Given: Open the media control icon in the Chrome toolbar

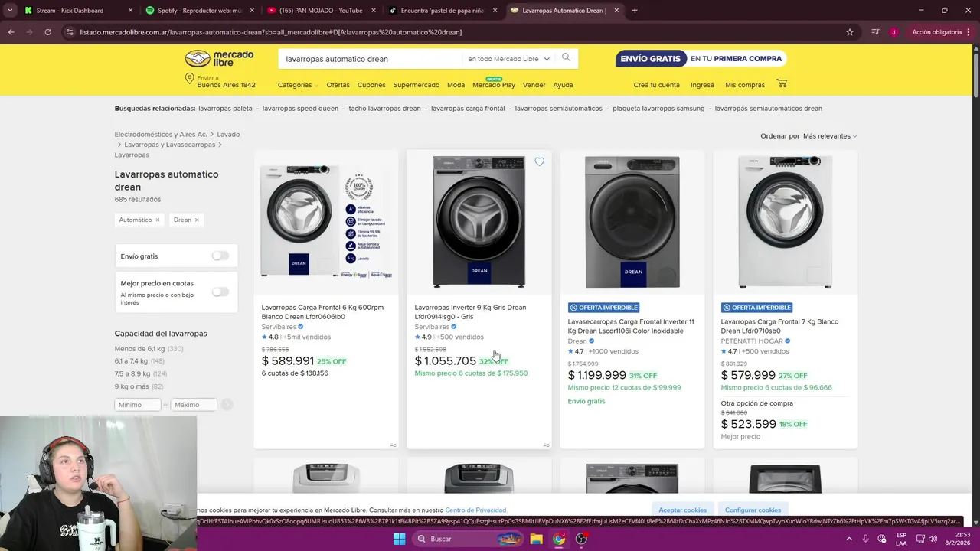Looking at the screenshot, I should click(875, 32).
